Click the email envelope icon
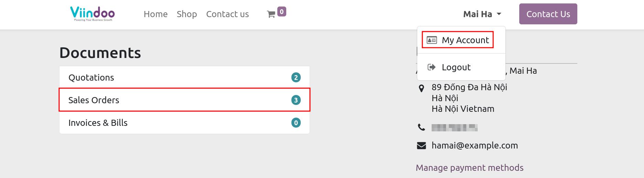 421,146
